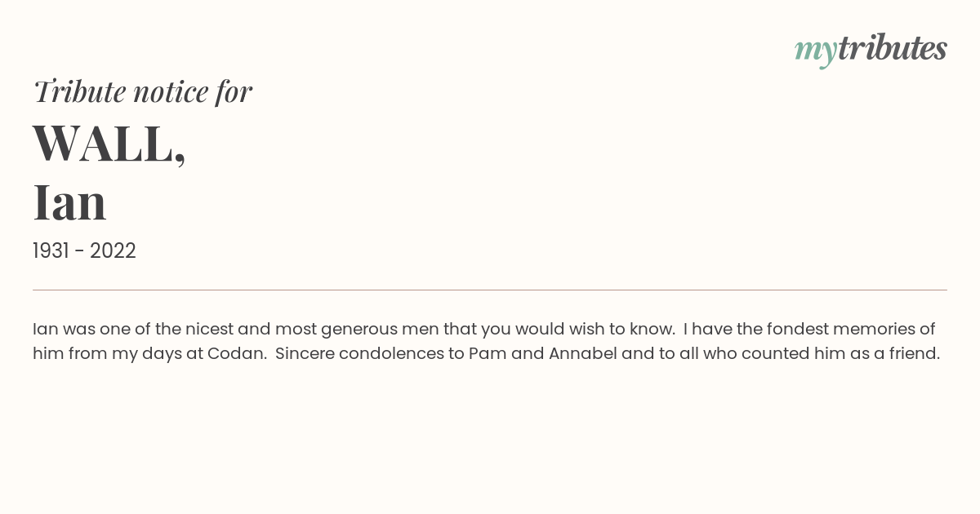Click the horizontal divider line
This screenshot has height=514, width=980.
pos(490,290)
